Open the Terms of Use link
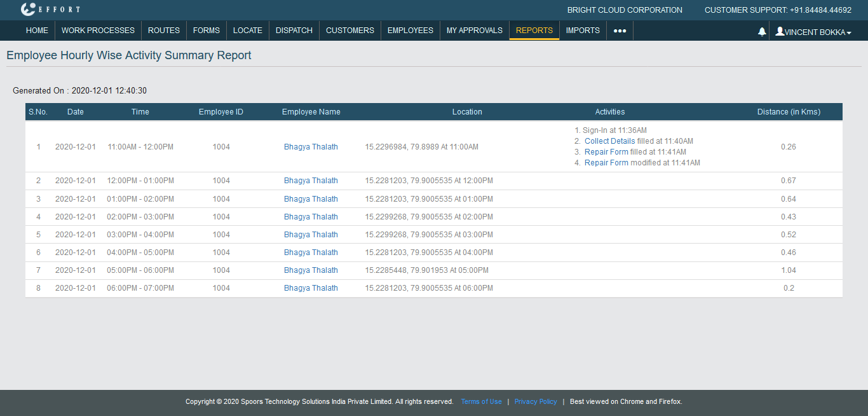868x416 pixels. click(x=481, y=401)
